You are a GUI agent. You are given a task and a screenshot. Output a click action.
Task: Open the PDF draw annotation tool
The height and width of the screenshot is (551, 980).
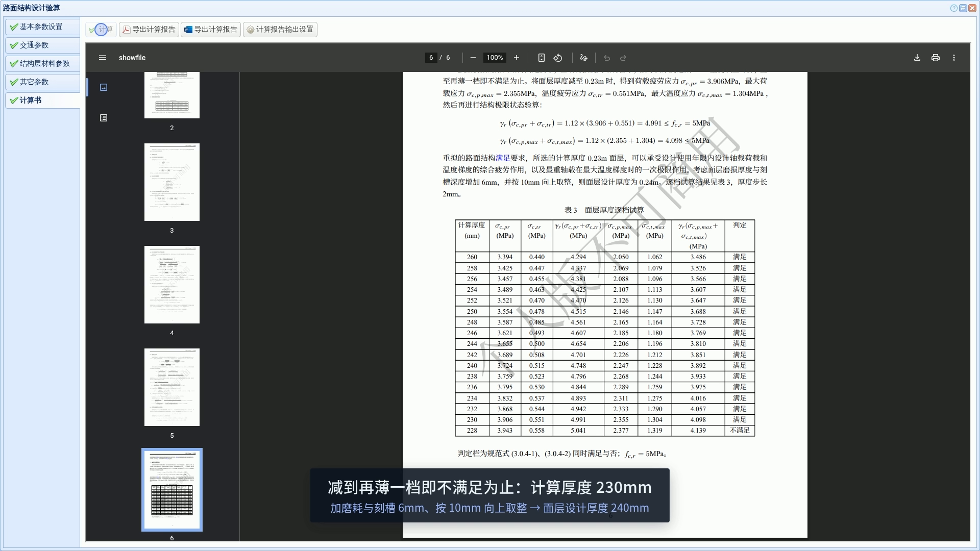[x=583, y=58]
